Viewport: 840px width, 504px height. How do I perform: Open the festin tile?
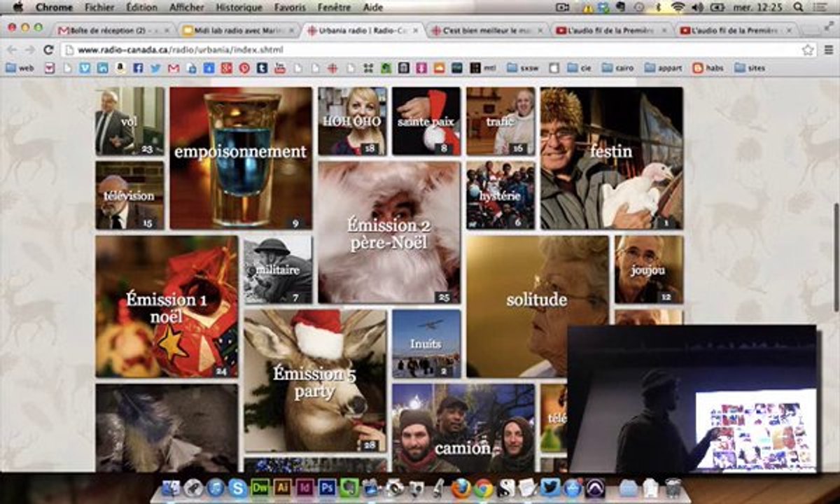[x=612, y=158]
